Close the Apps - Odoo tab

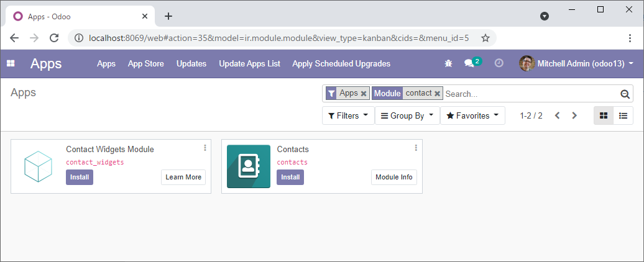(145, 16)
